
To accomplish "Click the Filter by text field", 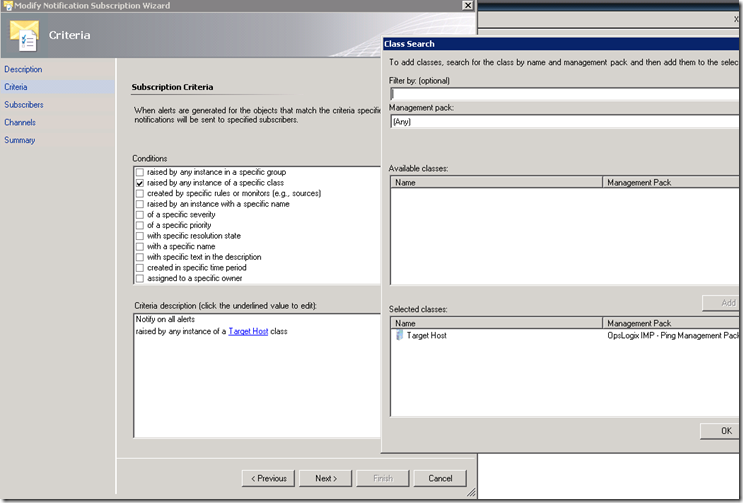I will pos(565,94).
